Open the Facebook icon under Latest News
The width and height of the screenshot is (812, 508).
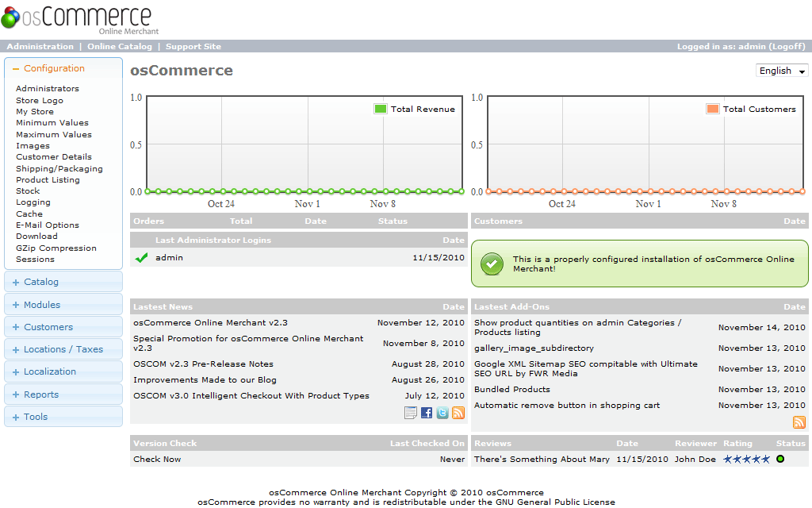427,413
